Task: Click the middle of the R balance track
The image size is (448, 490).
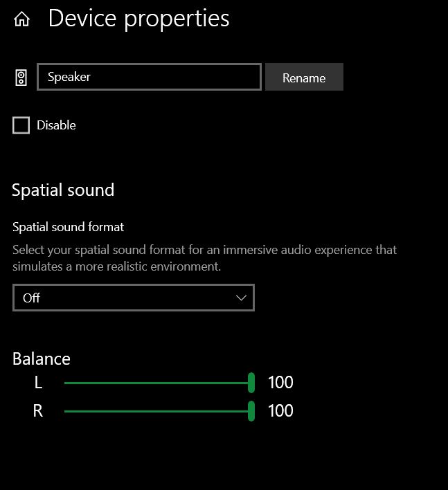Action: [x=156, y=411]
